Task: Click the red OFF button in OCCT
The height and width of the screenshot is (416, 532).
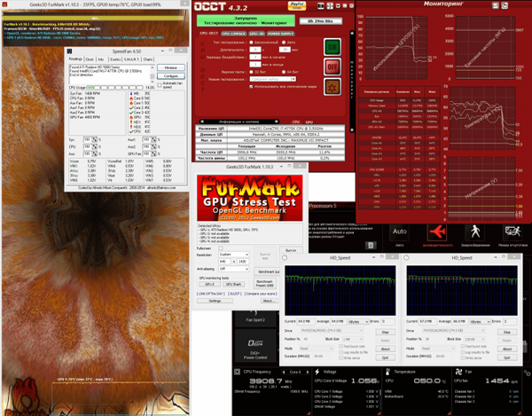Action: [x=332, y=67]
